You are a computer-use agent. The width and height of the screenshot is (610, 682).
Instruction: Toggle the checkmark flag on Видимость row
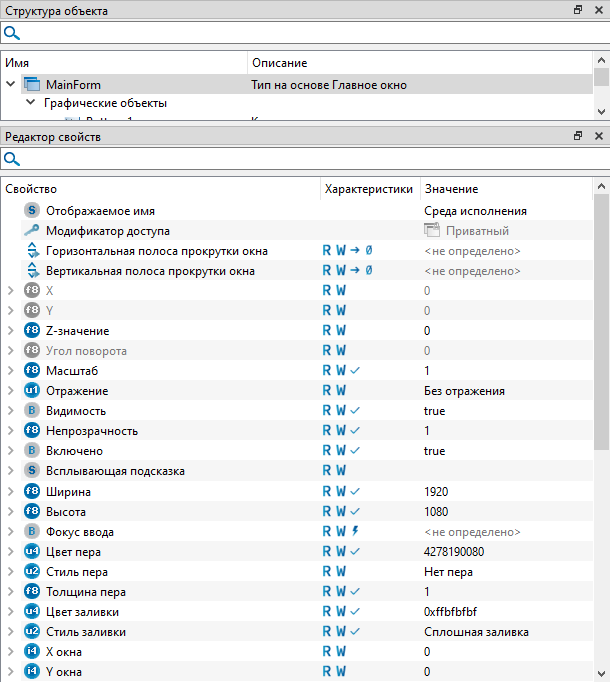(x=355, y=411)
